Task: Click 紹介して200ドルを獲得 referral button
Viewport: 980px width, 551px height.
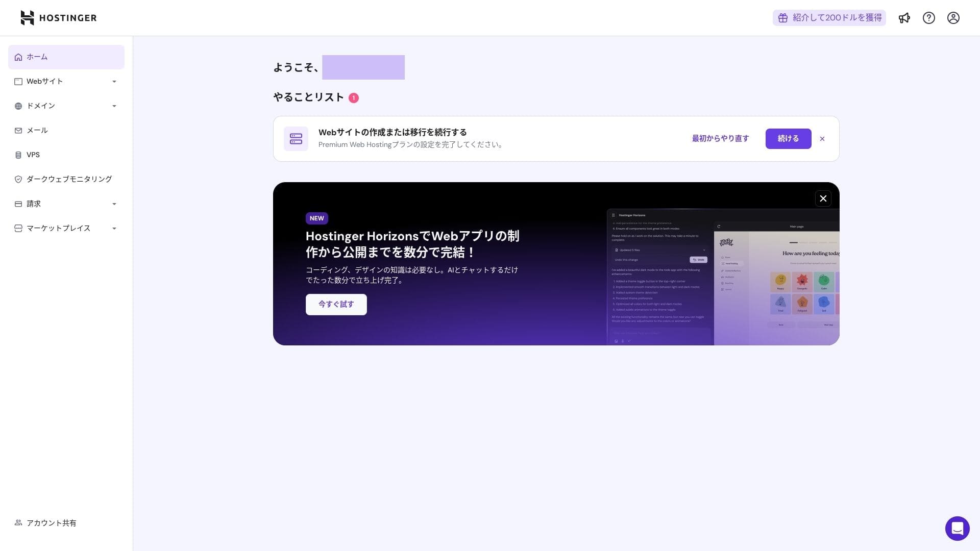Action: click(x=829, y=18)
